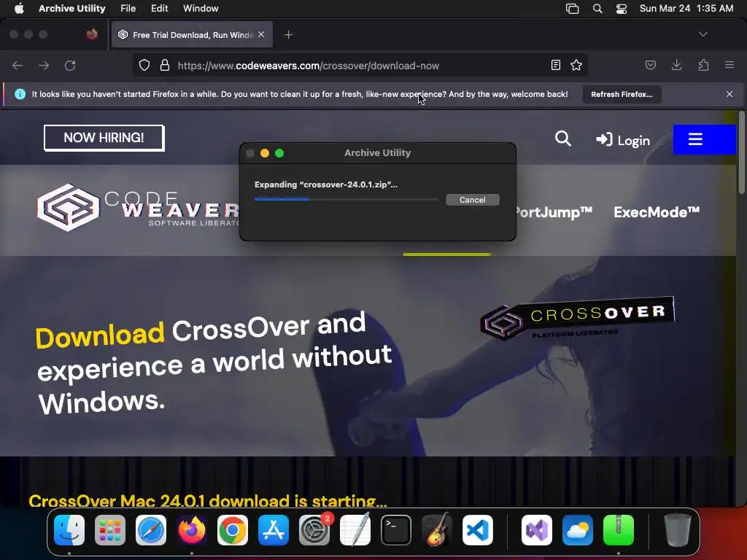This screenshot has height=560, width=747.
Task: Click the NOW HIRING! button
Action: click(104, 138)
